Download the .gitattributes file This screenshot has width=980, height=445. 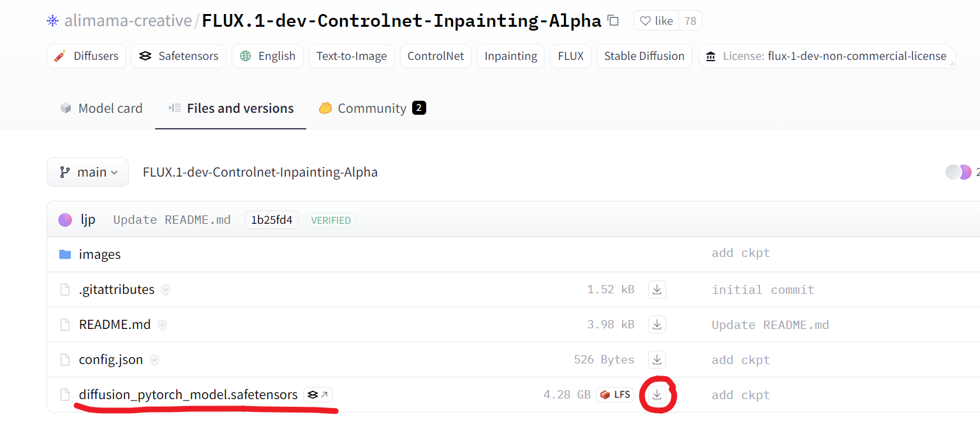pyautogui.click(x=657, y=289)
